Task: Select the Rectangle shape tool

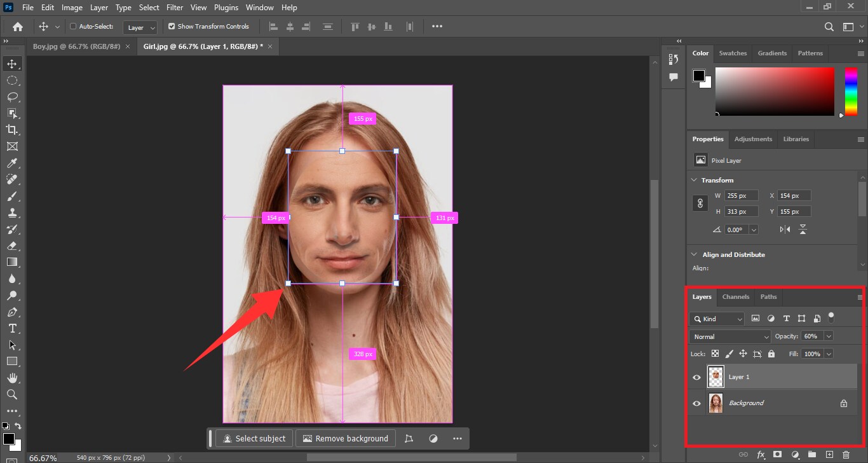Action: pyautogui.click(x=12, y=361)
